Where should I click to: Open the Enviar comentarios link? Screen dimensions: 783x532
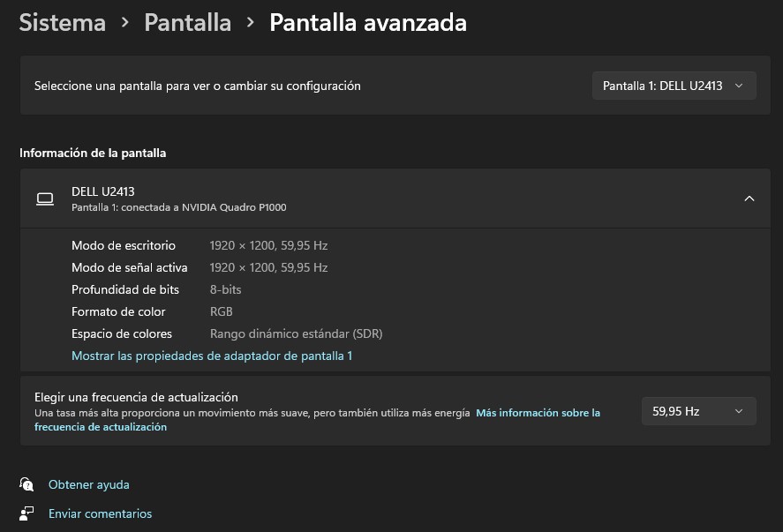click(x=100, y=513)
